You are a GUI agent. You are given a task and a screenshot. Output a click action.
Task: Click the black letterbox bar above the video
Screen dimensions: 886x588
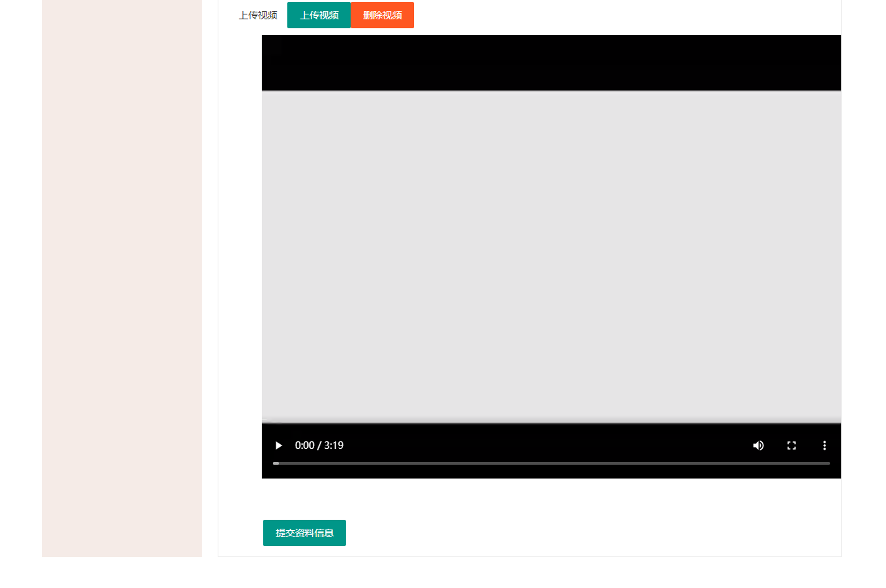(551, 62)
